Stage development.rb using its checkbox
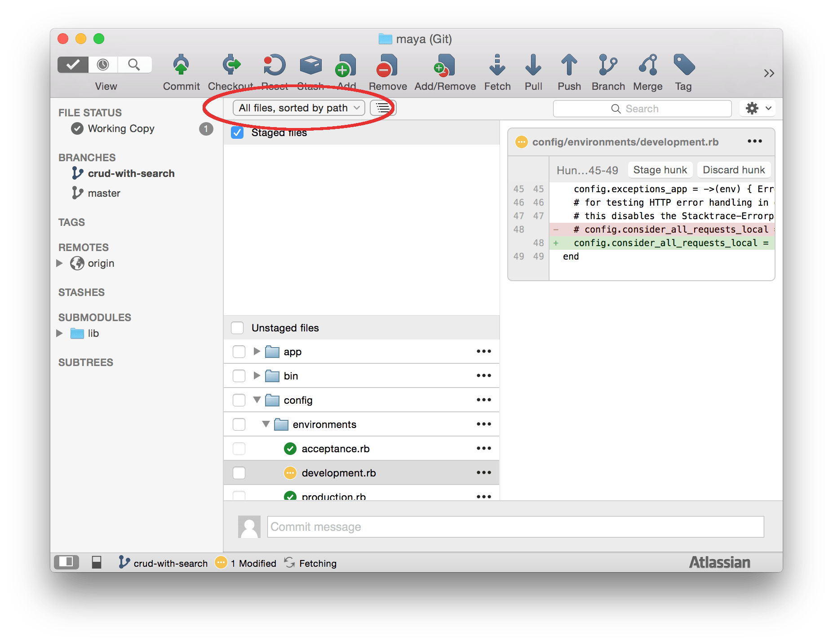 click(239, 473)
